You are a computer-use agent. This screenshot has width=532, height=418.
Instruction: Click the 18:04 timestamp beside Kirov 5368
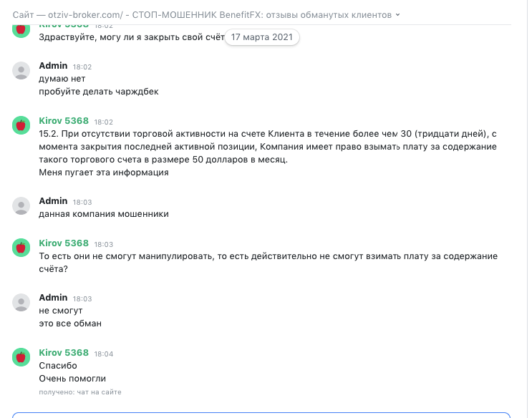pyautogui.click(x=104, y=354)
